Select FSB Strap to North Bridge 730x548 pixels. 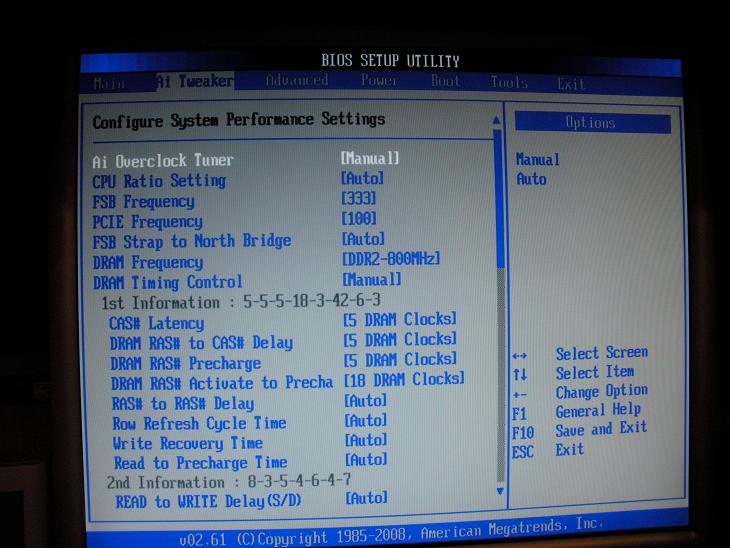(x=192, y=242)
